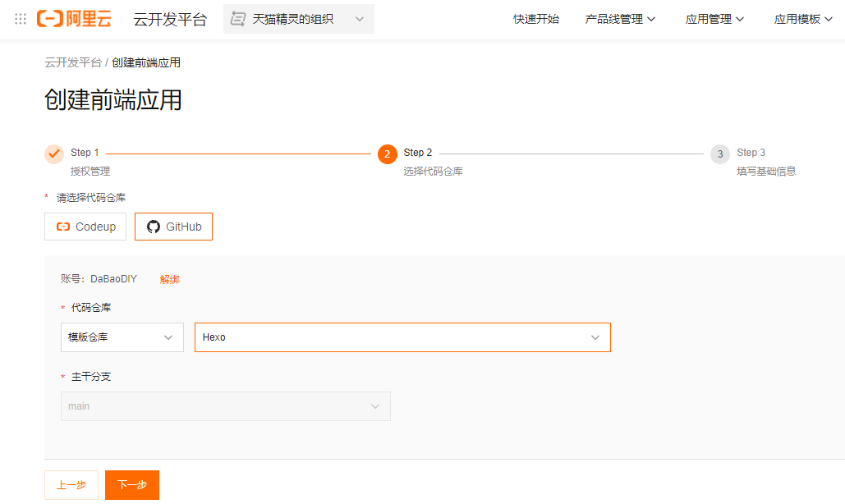Select Codeup as the code repository
This screenshot has width=845, height=504.
(x=85, y=227)
